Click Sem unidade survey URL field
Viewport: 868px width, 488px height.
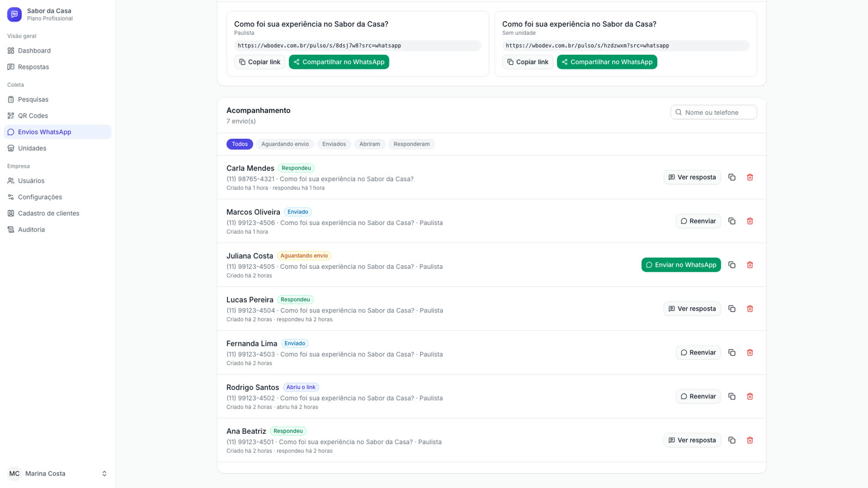click(x=626, y=46)
